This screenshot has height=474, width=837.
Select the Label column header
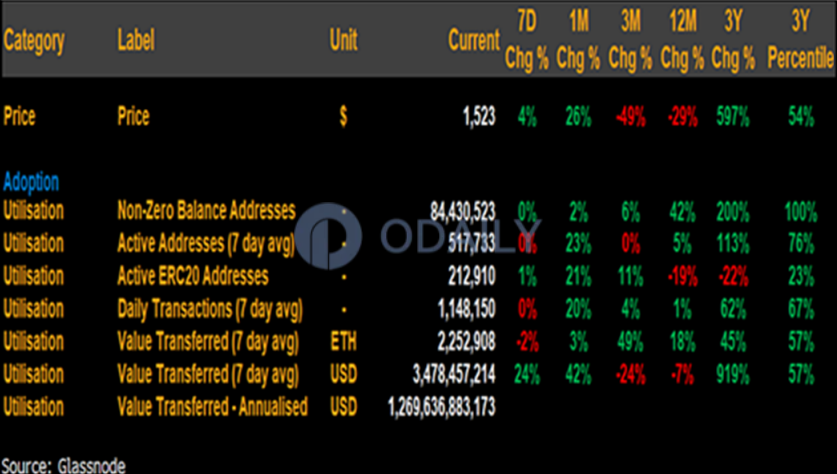(x=137, y=41)
